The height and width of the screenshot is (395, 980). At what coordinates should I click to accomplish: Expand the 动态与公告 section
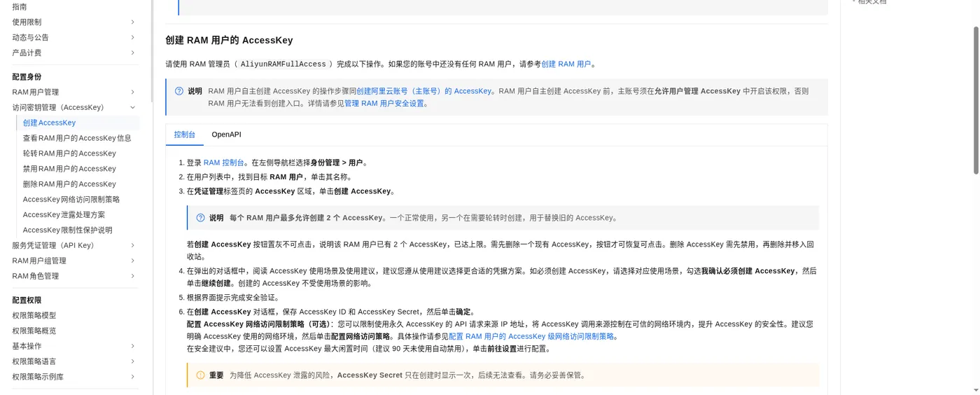tap(132, 38)
